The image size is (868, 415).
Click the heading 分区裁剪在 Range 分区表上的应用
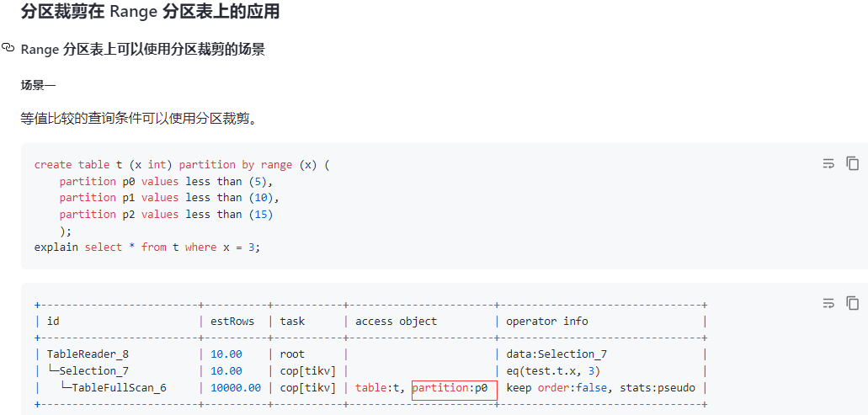click(150, 10)
